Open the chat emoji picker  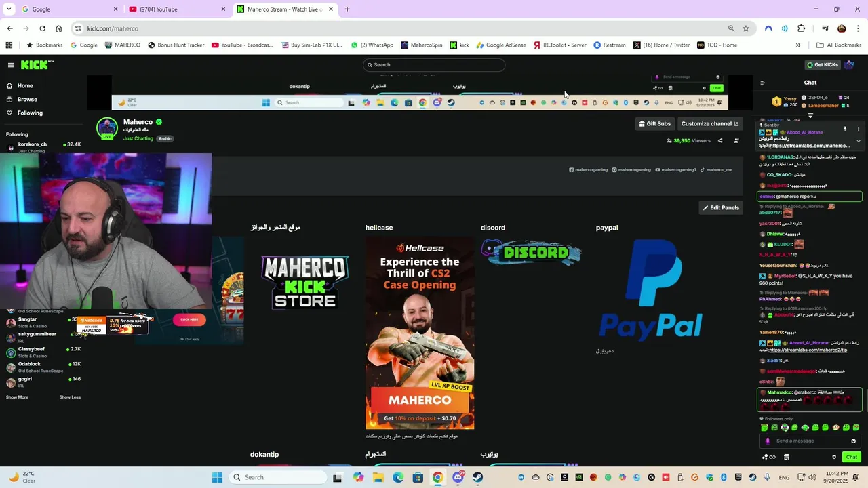coord(852,441)
